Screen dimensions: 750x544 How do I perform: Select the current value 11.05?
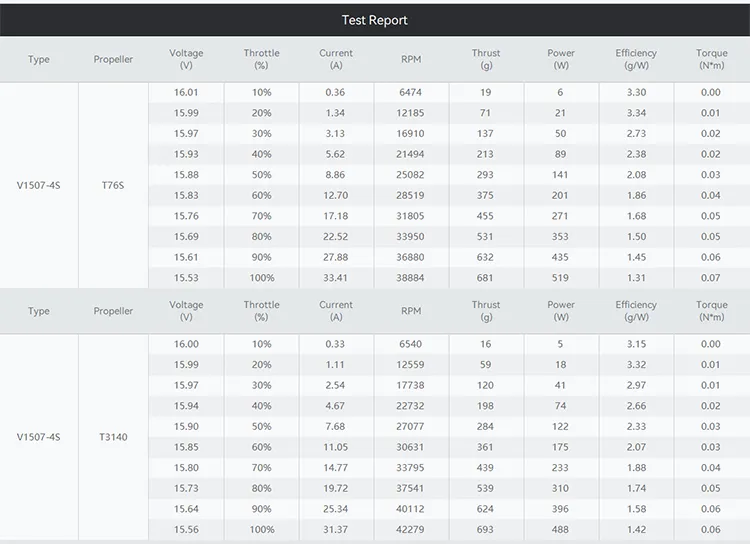336,447
